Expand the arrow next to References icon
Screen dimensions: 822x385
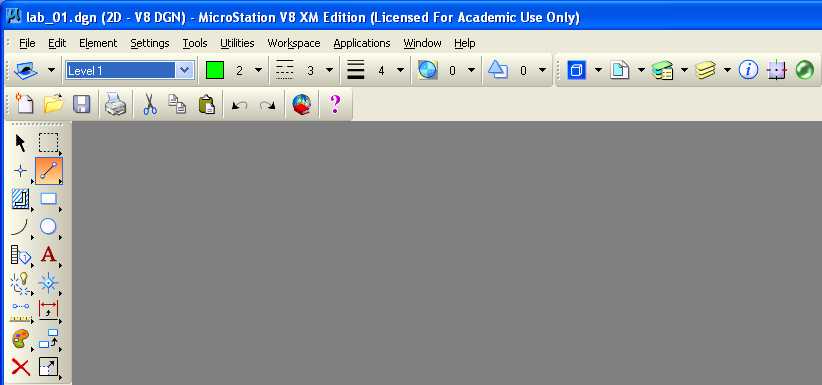[642, 70]
